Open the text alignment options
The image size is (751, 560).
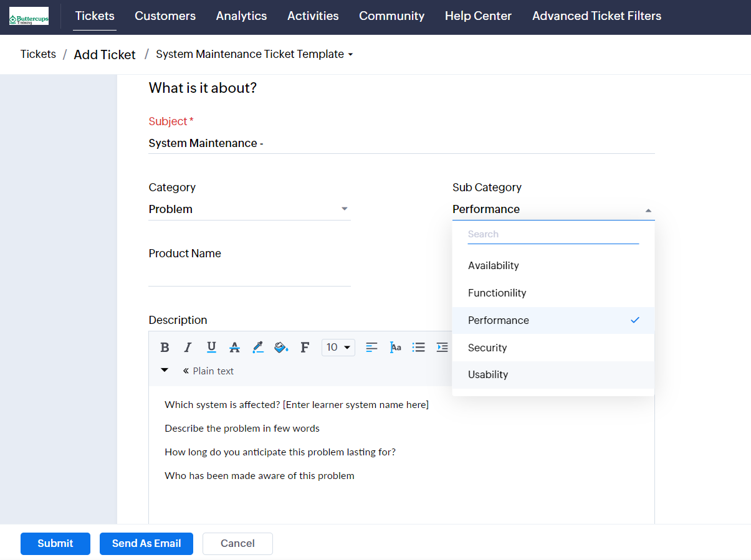(371, 348)
